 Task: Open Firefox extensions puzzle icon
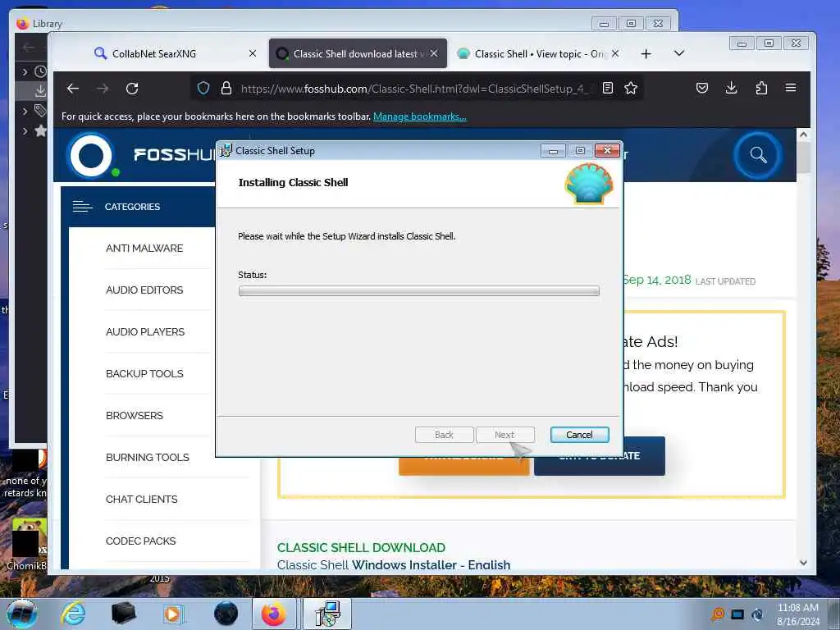[x=761, y=88]
